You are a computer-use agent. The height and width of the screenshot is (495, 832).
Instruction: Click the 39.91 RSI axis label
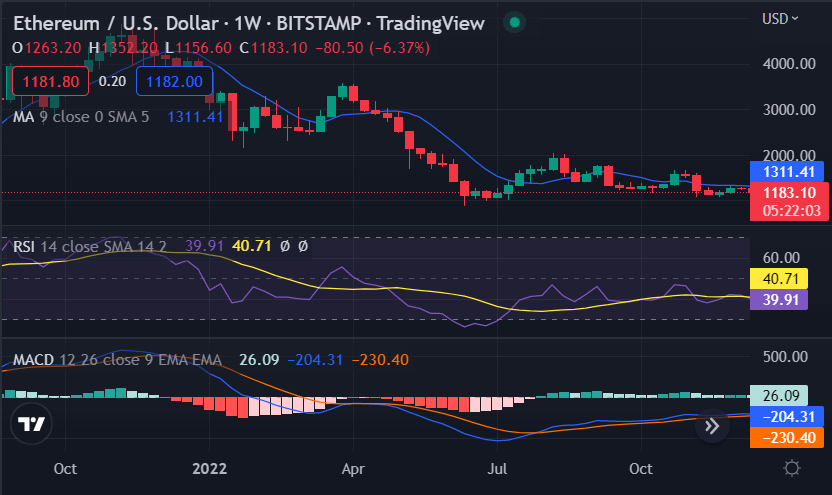click(x=779, y=300)
